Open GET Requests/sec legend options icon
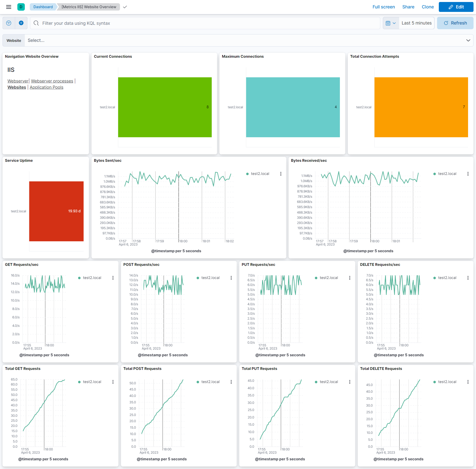This screenshot has width=476, height=469. point(113,278)
